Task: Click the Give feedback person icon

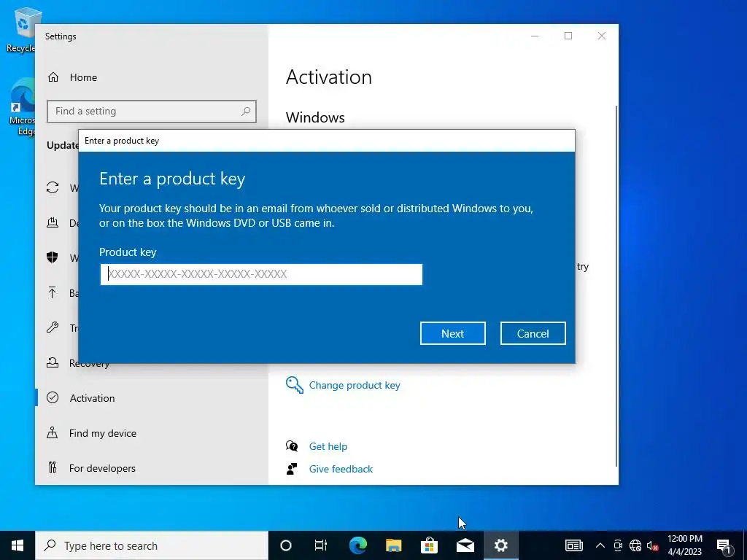Action: click(x=292, y=469)
